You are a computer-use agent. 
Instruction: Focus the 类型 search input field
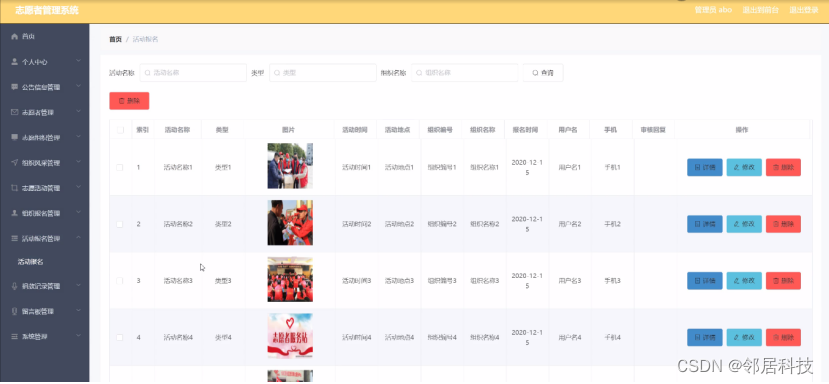click(323, 73)
